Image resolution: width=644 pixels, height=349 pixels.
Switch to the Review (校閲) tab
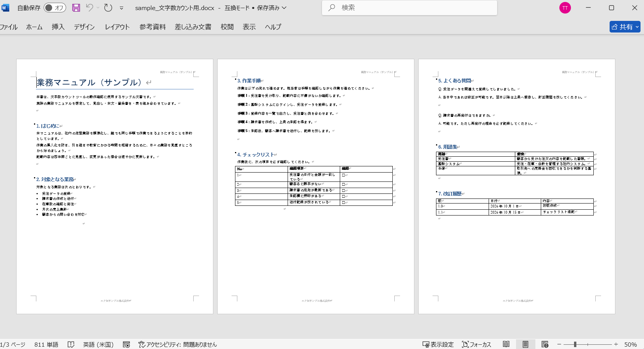click(227, 27)
